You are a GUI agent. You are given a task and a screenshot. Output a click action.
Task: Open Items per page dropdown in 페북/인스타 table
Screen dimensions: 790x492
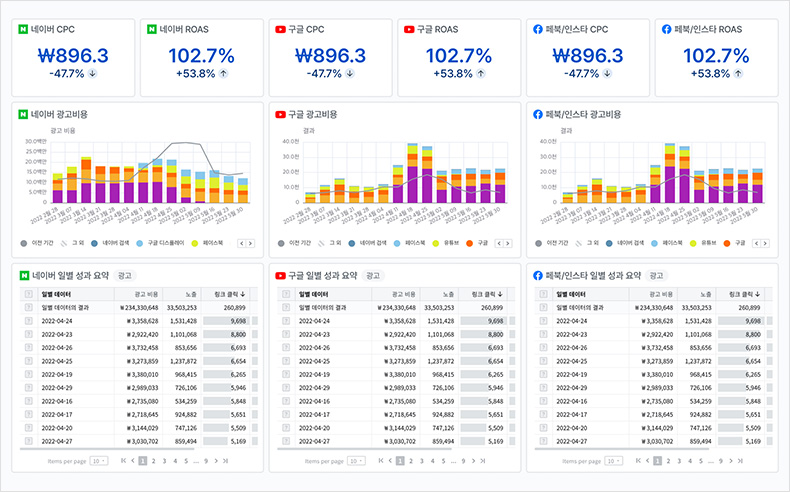(x=614, y=461)
